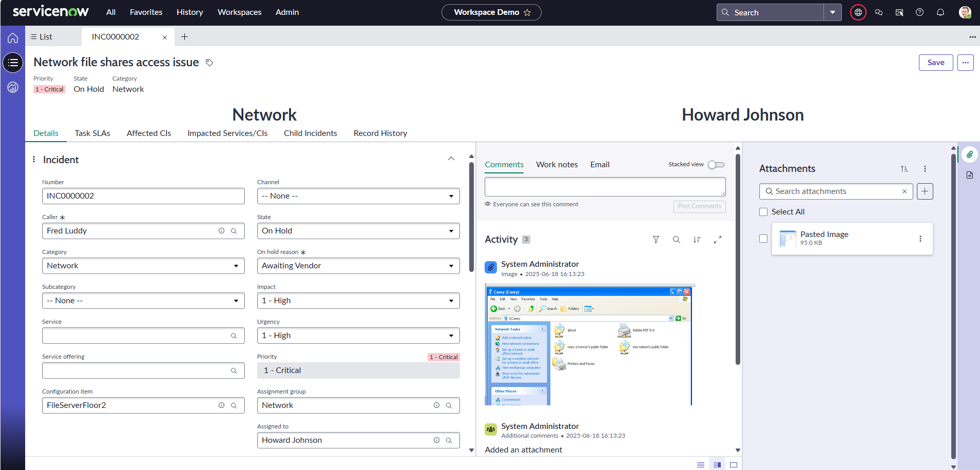The image size is (980, 470).
Task: Click the add tag icon beside title
Action: (x=209, y=63)
